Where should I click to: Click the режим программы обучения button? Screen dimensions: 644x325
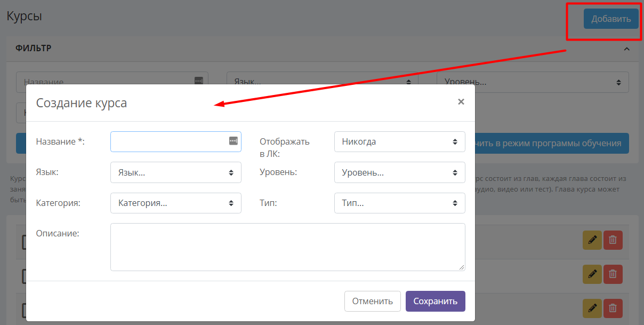[x=552, y=144]
